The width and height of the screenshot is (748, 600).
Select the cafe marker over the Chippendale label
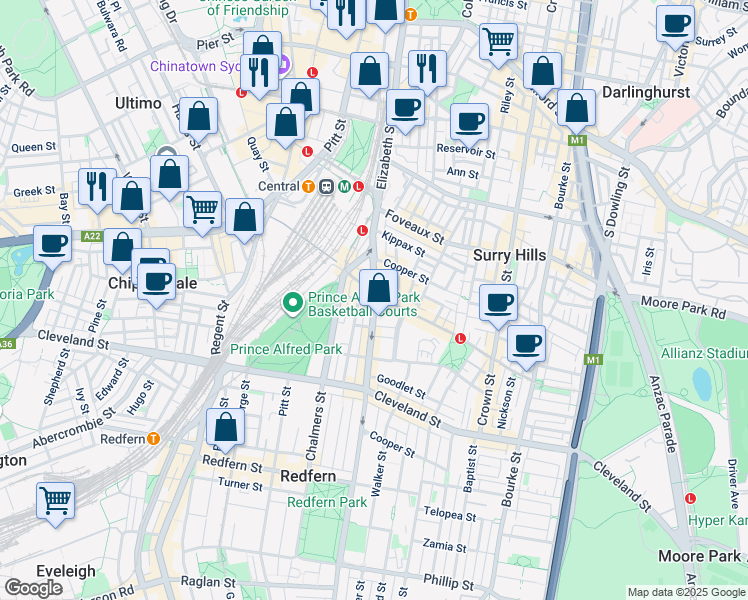point(156,284)
